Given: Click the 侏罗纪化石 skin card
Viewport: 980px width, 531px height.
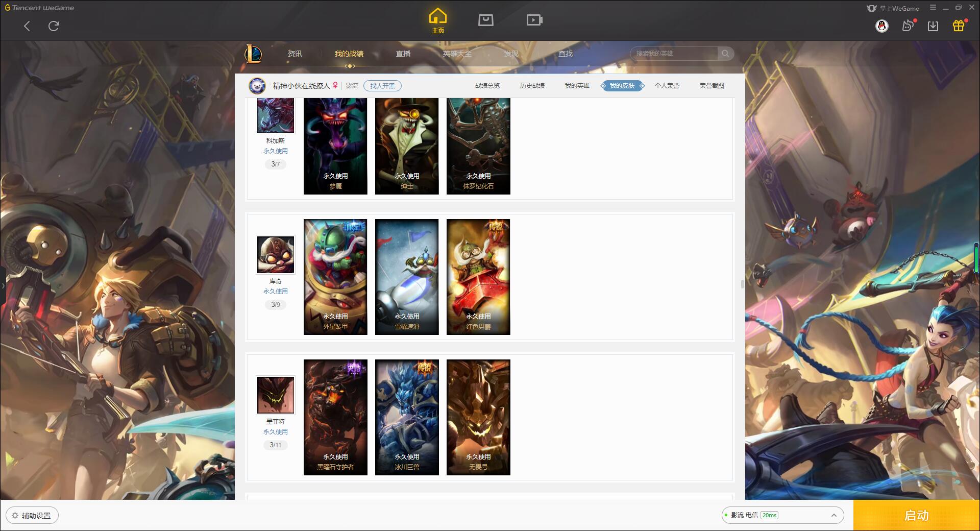Looking at the screenshot, I should pos(478,146).
